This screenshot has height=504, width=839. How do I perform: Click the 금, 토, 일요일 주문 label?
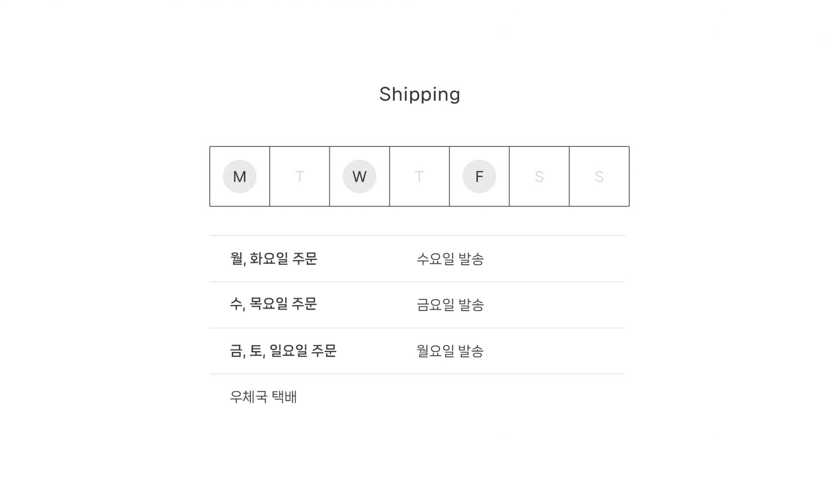283,351
